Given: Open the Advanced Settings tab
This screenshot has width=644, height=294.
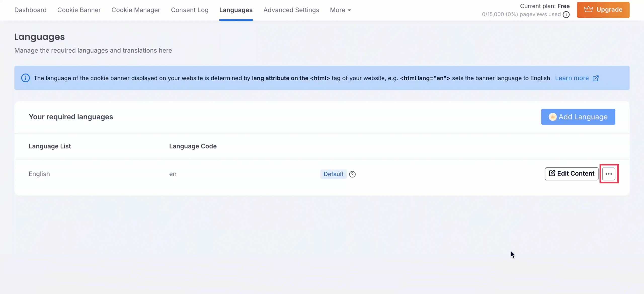Looking at the screenshot, I should click(x=291, y=10).
